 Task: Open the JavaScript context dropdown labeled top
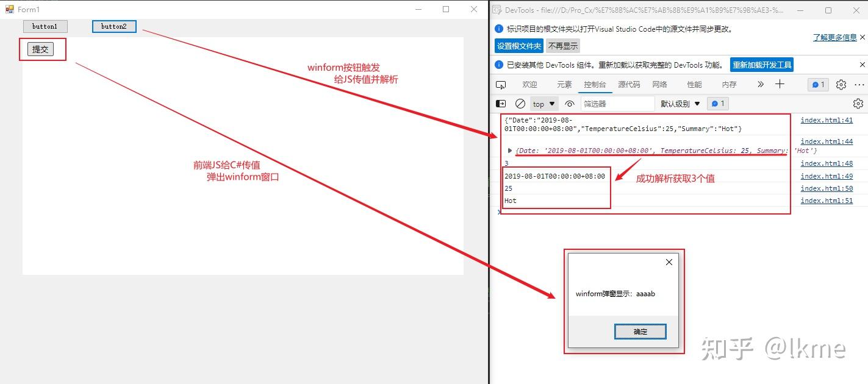(543, 103)
